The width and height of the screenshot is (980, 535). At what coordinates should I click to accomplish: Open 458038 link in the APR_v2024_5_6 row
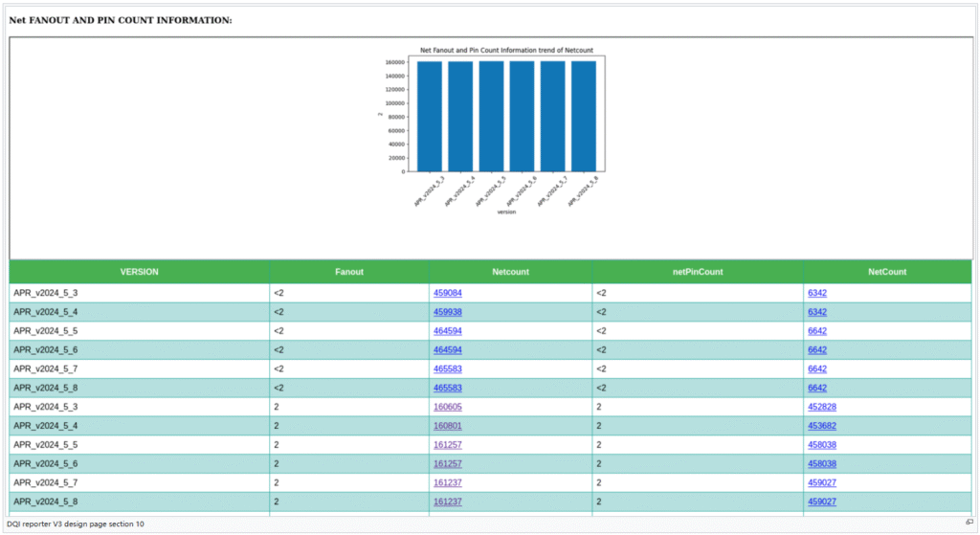coord(822,464)
